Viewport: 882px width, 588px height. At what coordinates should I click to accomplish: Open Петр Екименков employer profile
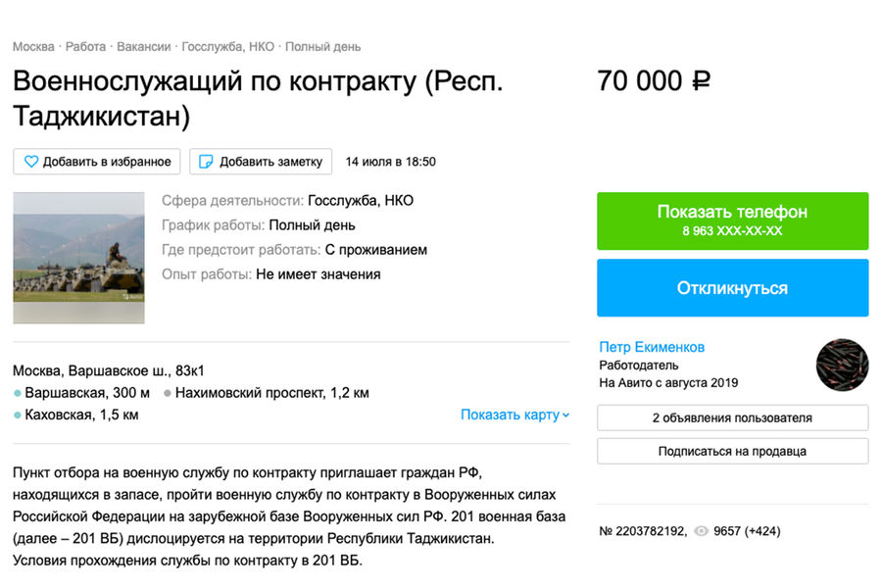click(x=652, y=347)
